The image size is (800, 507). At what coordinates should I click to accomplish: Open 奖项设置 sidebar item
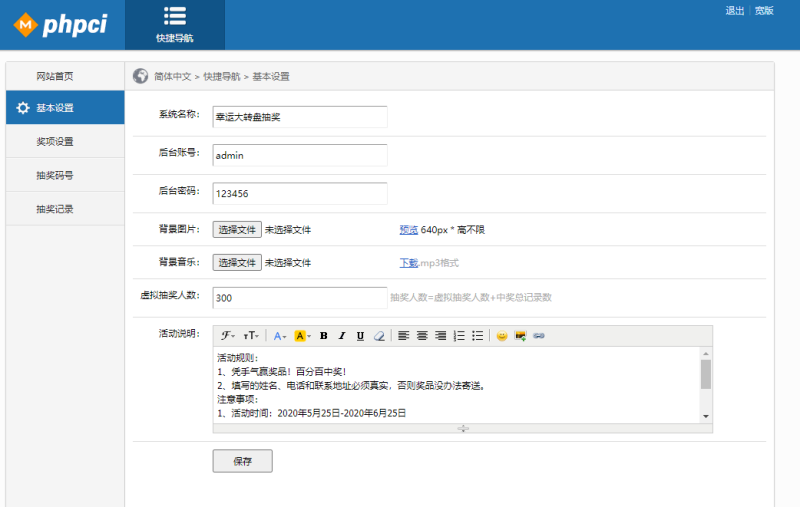click(x=65, y=141)
